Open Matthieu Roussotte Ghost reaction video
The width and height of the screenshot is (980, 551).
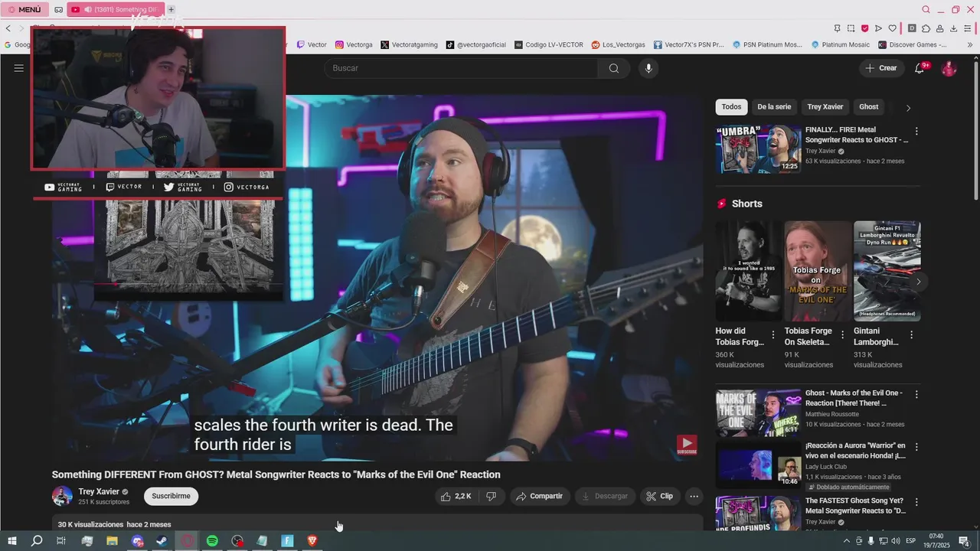click(x=758, y=413)
